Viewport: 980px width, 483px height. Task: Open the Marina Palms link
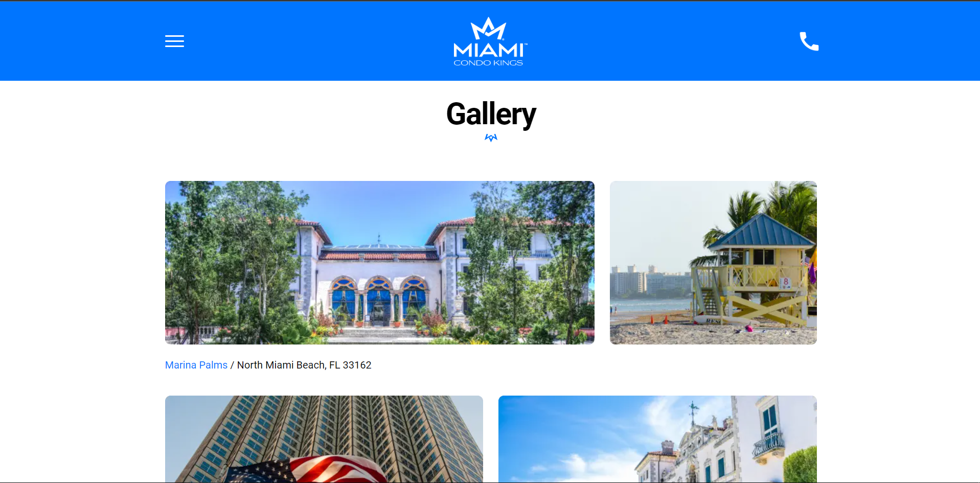pyautogui.click(x=196, y=365)
